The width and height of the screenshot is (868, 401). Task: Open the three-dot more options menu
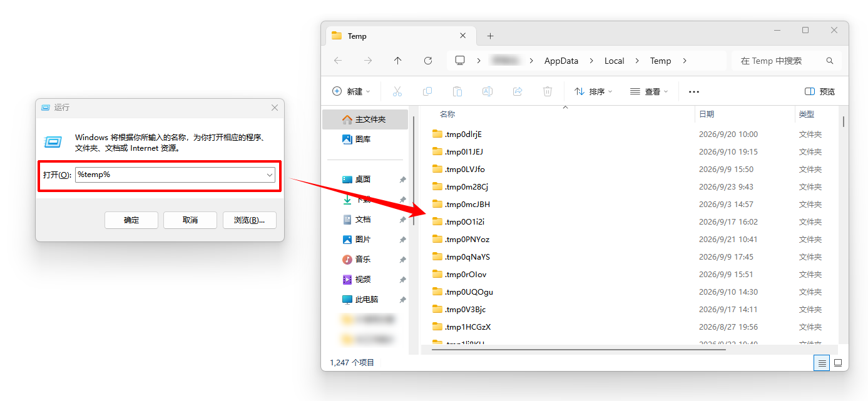pos(693,92)
